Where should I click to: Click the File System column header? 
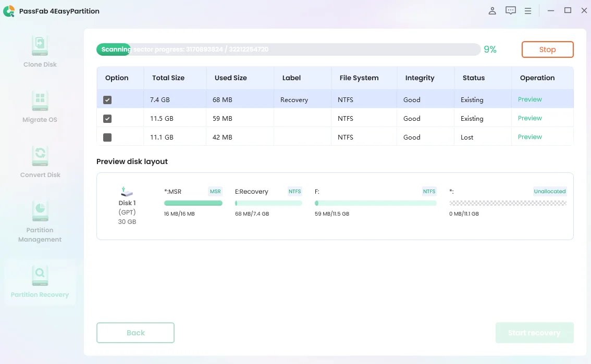[359, 78]
